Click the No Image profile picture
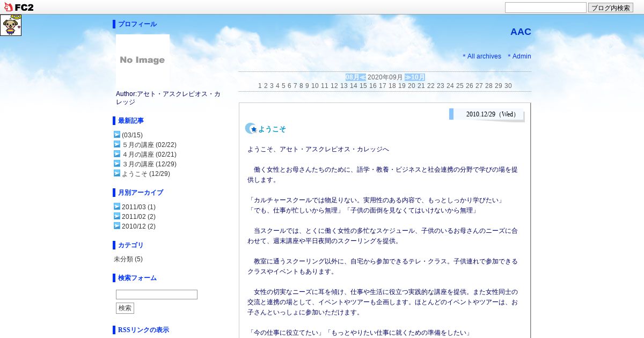 click(143, 60)
